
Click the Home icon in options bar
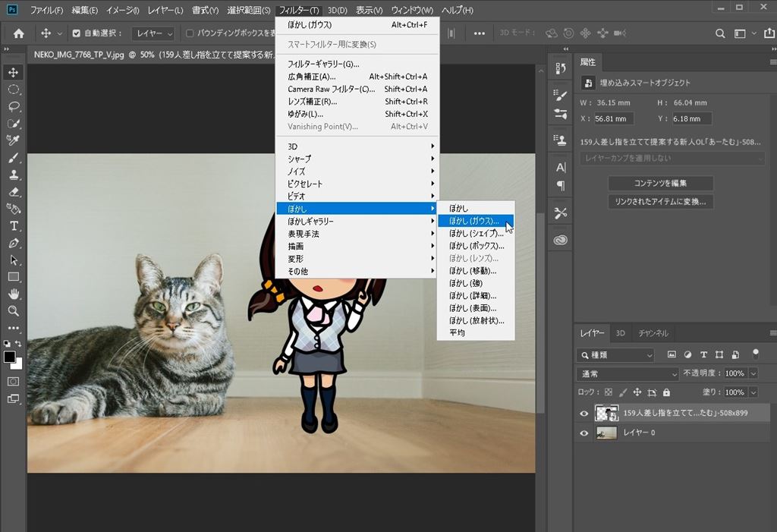(x=18, y=33)
